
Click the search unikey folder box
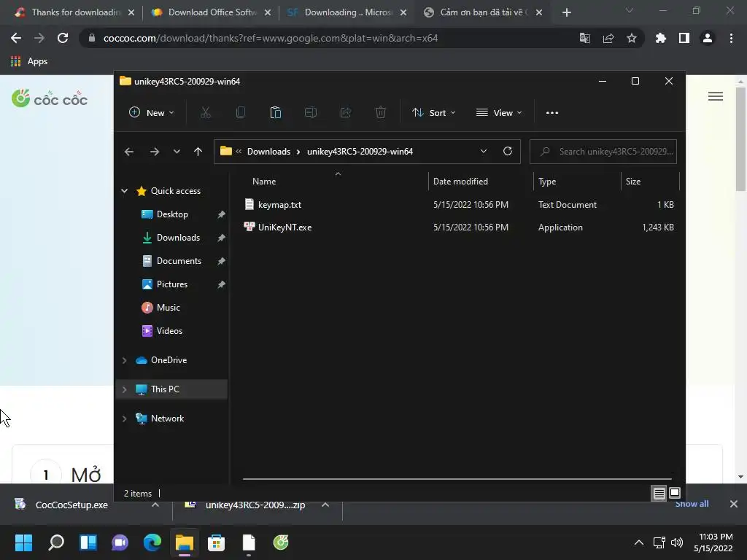(x=603, y=152)
